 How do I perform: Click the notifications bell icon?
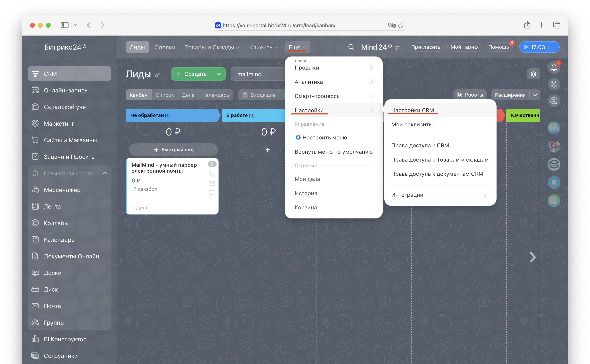click(554, 68)
